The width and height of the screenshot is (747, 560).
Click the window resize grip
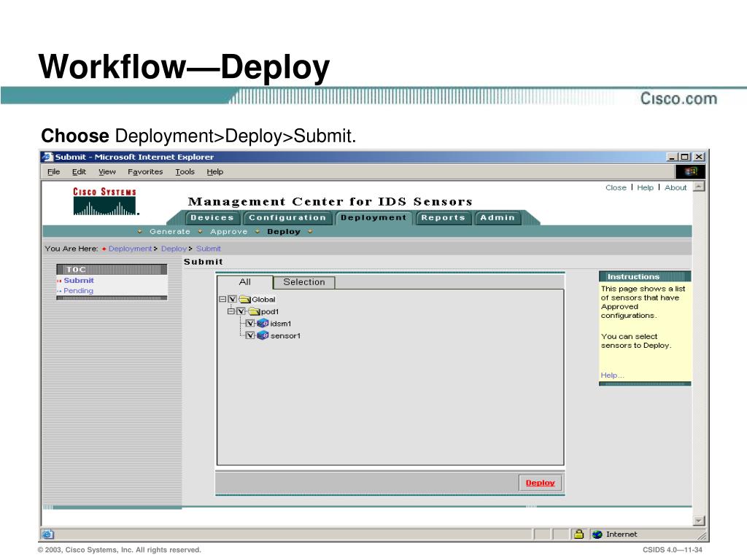(701, 535)
